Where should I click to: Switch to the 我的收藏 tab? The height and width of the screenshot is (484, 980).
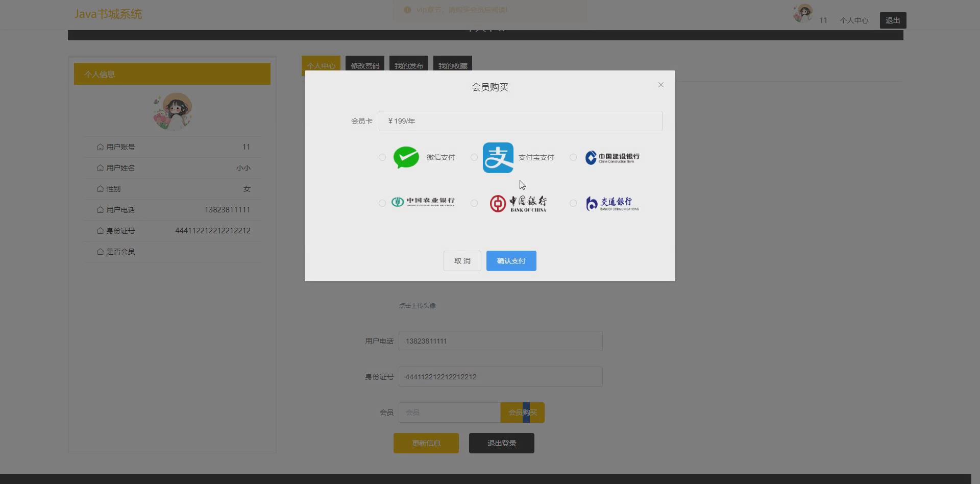coord(452,65)
